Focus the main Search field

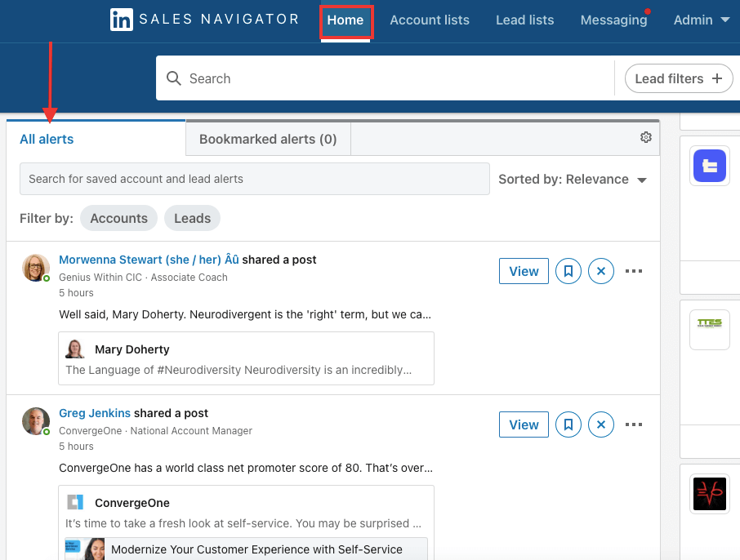[385, 78]
